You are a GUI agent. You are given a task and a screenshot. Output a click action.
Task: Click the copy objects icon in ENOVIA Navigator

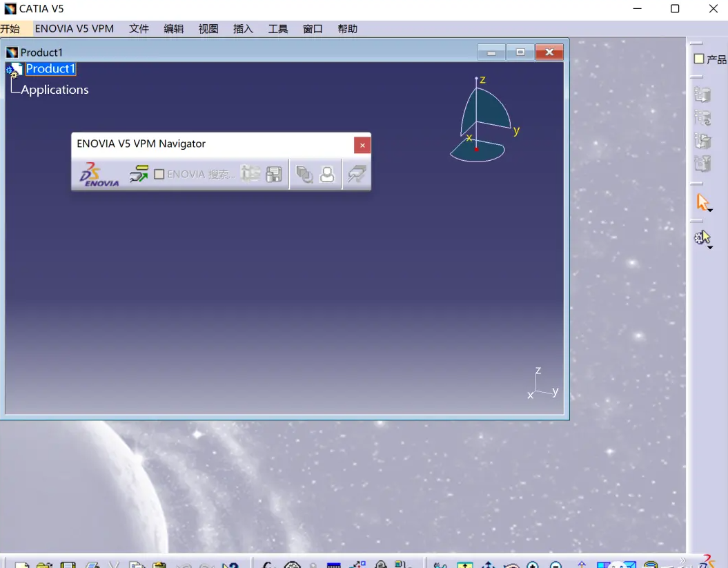coord(304,174)
